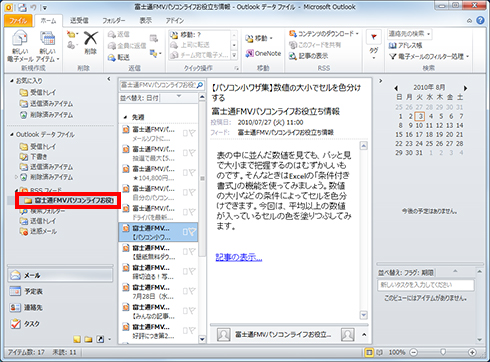Switch to the 表示 tab
This screenshot has height=362, width=490.
click(146, 21)
